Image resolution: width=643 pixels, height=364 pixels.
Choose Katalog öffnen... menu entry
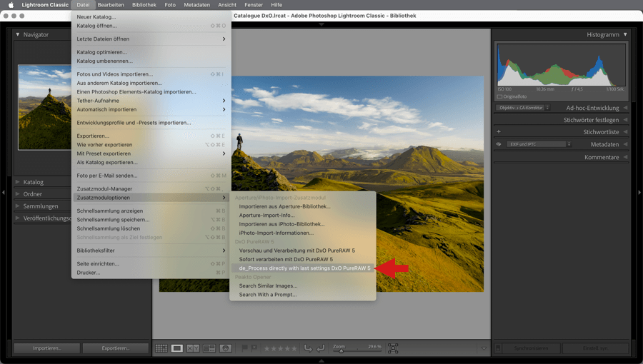point(151,26)
